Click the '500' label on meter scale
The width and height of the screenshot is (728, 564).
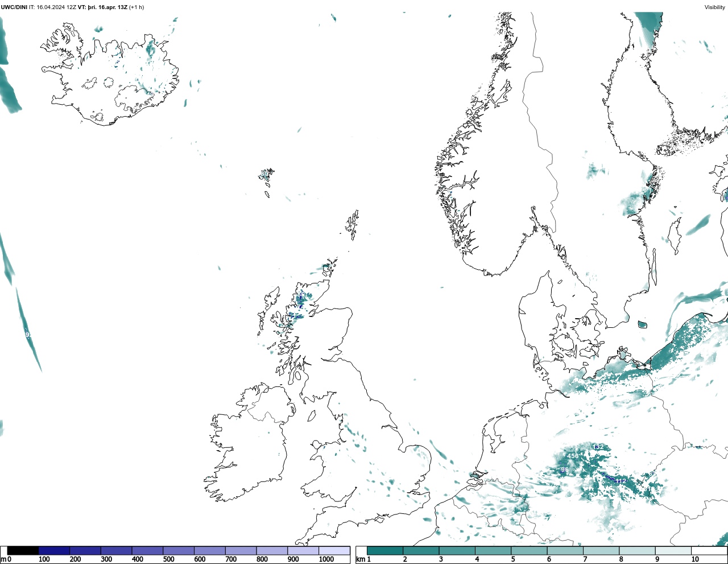tap(169, 559)
